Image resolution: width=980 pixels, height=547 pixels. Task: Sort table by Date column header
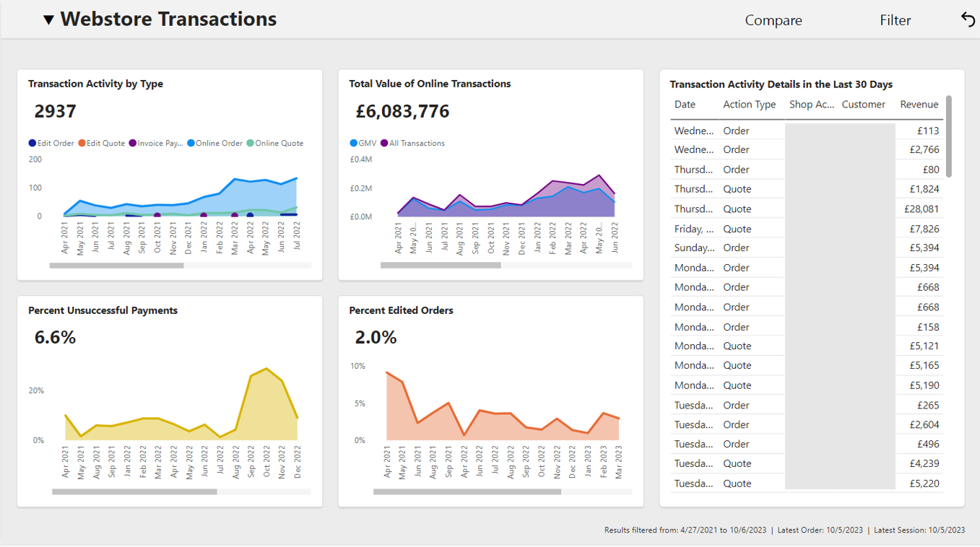coord(685,105)
